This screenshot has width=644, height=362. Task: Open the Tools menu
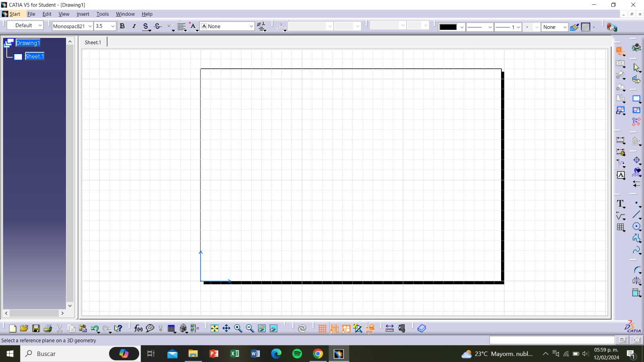coord(103,14)
